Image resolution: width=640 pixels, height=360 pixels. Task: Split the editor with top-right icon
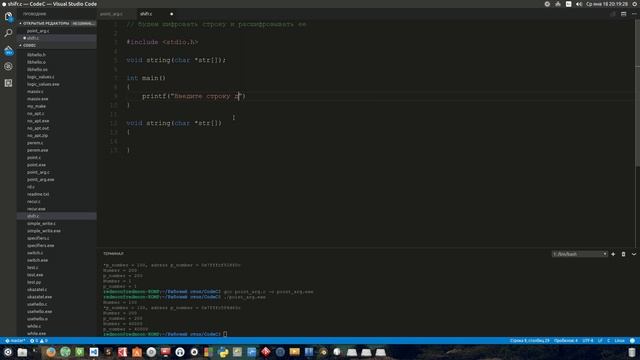[613, 14]
